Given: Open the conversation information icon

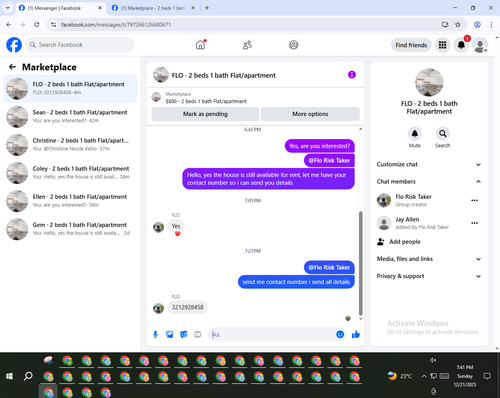Looking at the screenshot, I should point(352,75).
